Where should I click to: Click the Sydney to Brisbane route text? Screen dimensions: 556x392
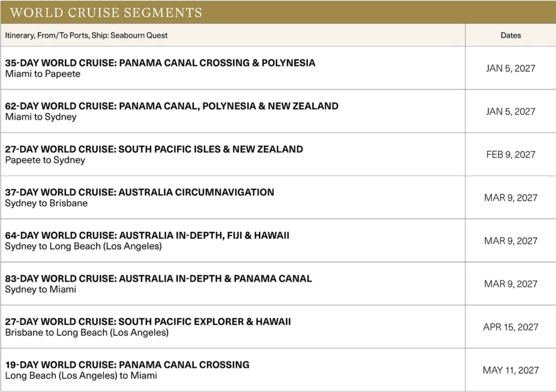[x=46, y=203]
